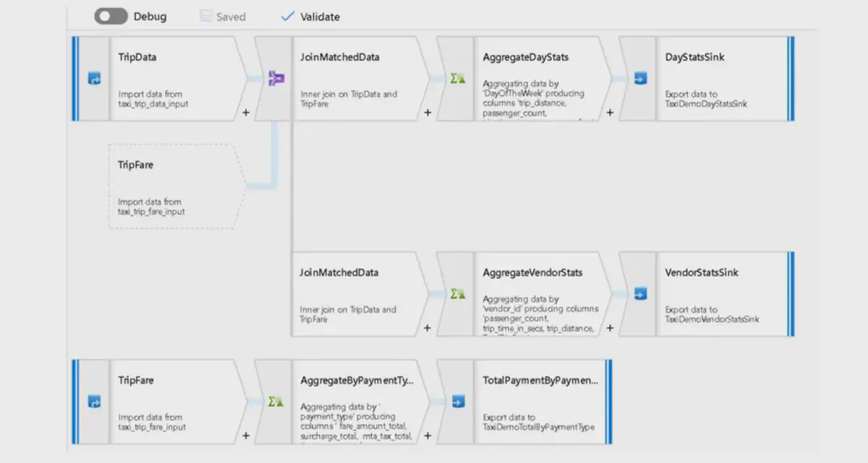Select the export icon on TotalPaymentByPayment node
This screenshot has height=463, width=868.
coord(457,401)
